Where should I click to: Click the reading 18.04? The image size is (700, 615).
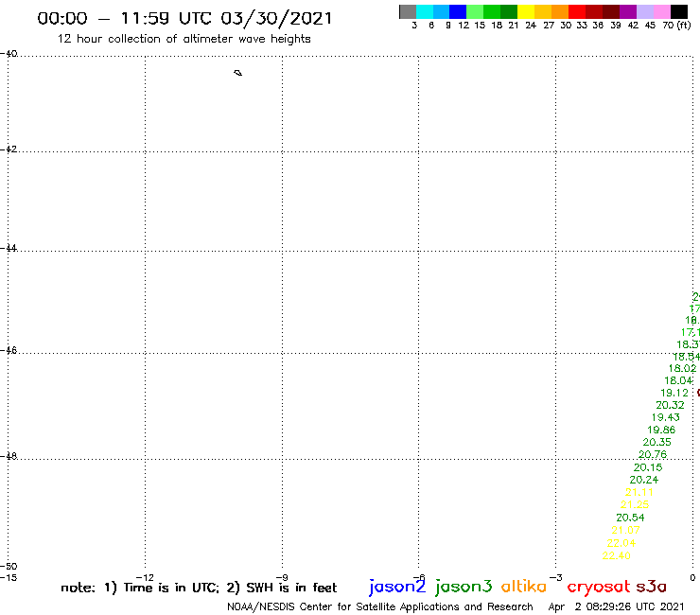coord(678,380)
